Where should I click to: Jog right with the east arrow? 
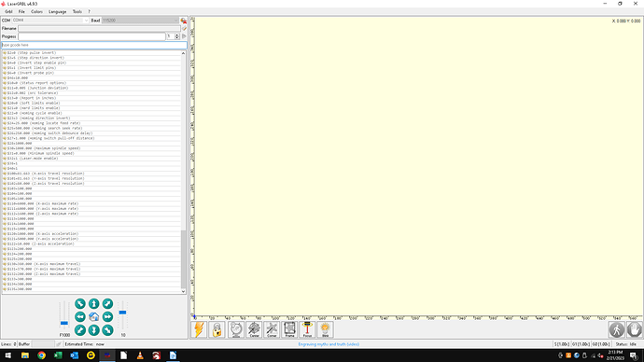point(107,317)
